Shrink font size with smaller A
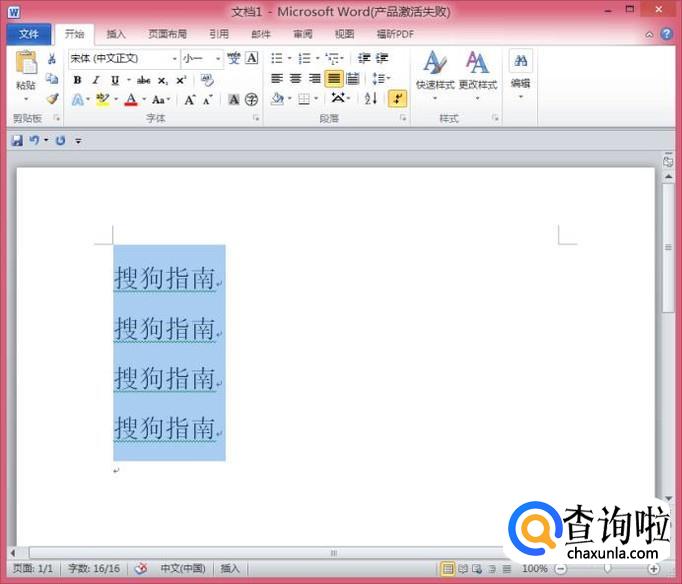Image resolution: width=682 pixels, height=584 pixels. [x=208, y=100]
